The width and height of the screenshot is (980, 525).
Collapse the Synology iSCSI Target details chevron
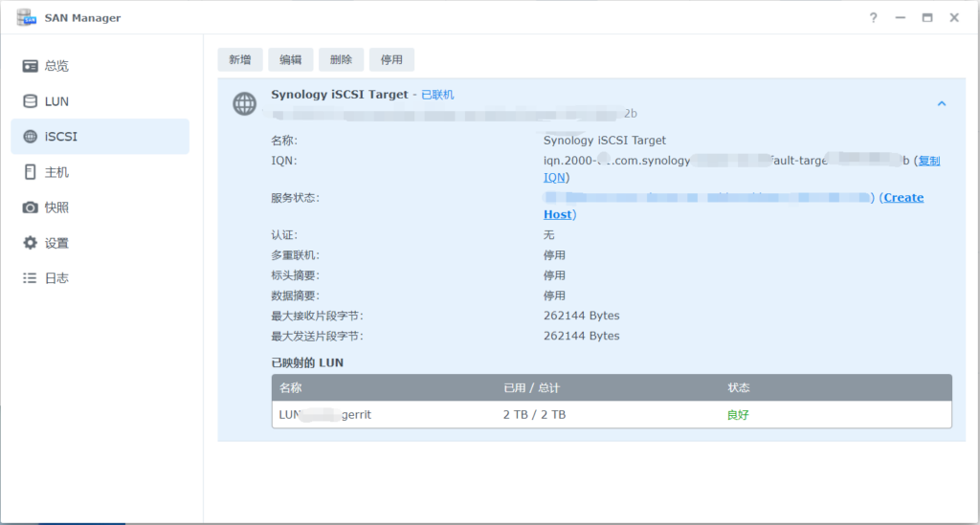click(x=942, y=103)
